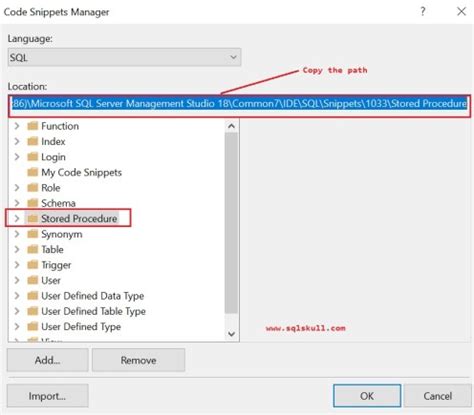Expand the Function folder chevron

click(17, 126)
